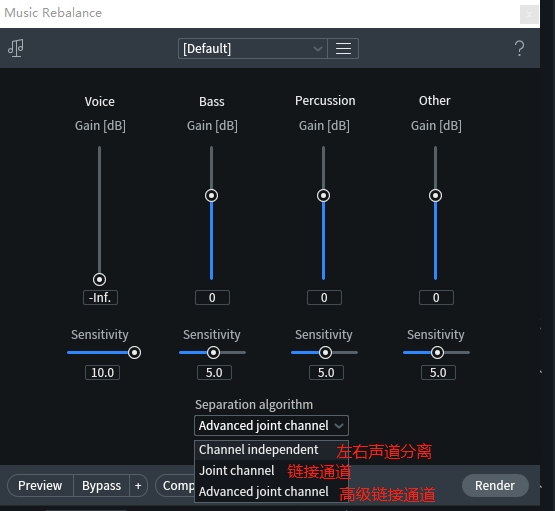Click the Percussion sensitivity value 5.0
Viewport: 555px width, 511px height.
(x=326, y=373)
